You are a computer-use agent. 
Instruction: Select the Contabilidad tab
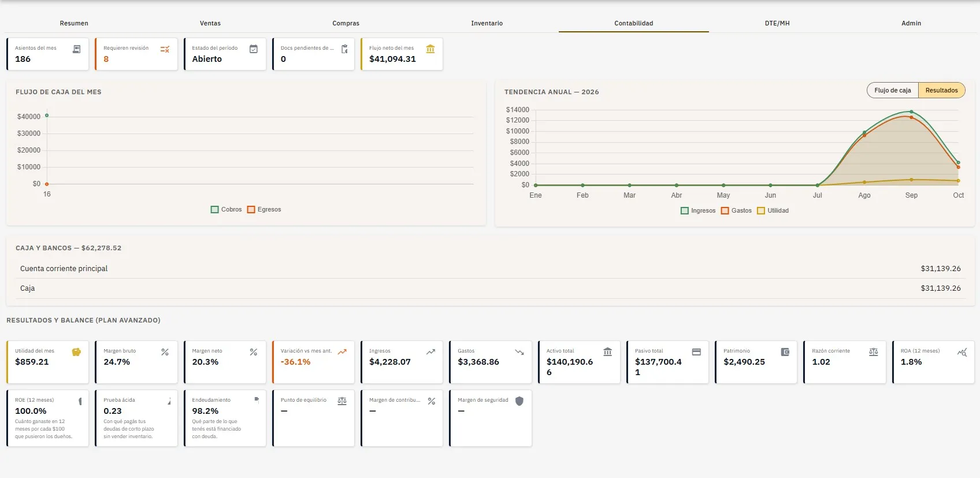pos(633,23)
